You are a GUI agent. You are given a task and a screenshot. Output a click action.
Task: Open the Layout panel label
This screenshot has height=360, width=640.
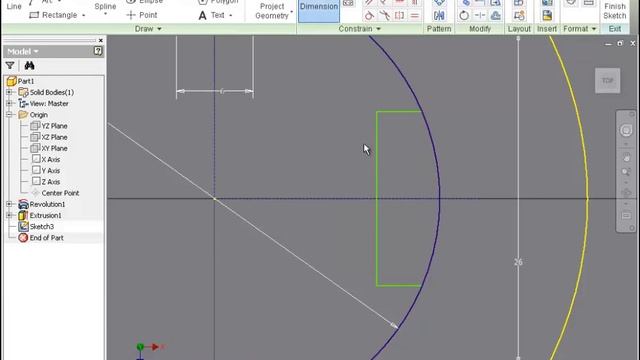[x=519, y=29]
